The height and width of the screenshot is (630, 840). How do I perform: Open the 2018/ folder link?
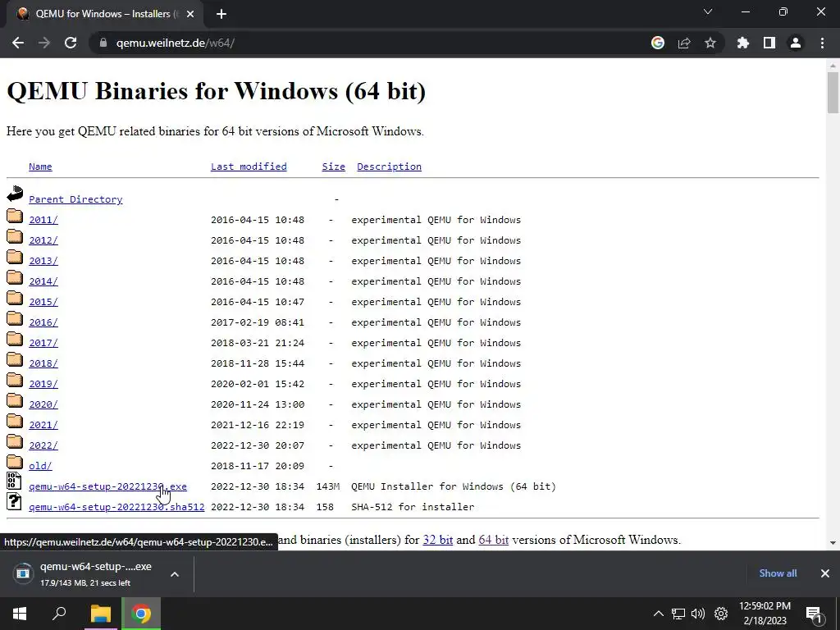pyautogui.click(x=43, y=363)
